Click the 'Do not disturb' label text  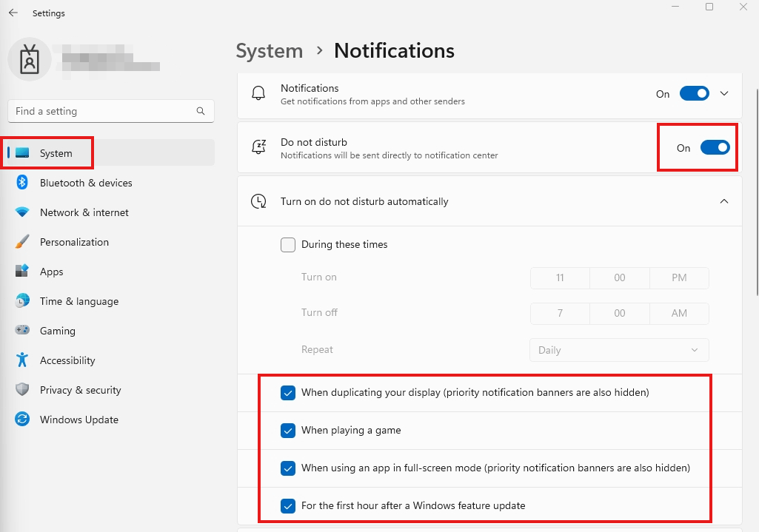314,142
